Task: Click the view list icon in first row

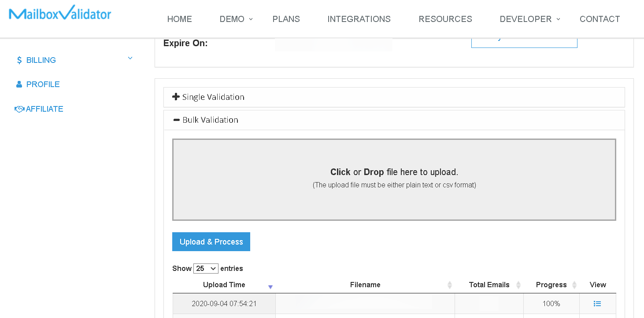Action: tap(597, 303)
